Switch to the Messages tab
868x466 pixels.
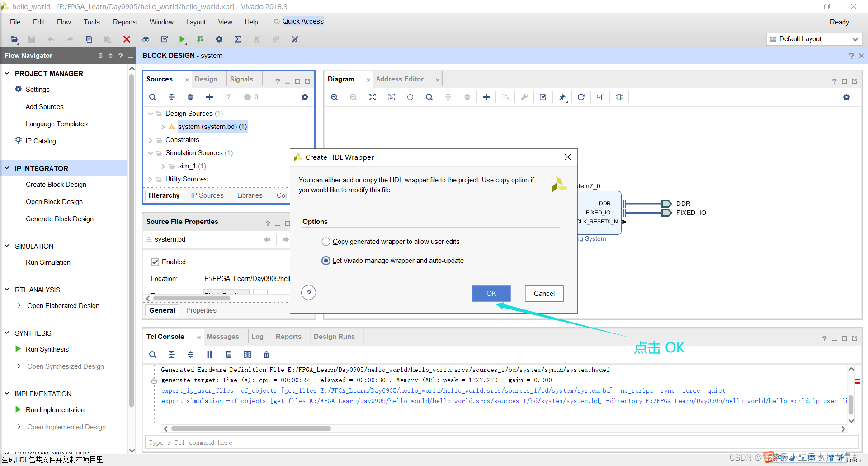point(222,336)
